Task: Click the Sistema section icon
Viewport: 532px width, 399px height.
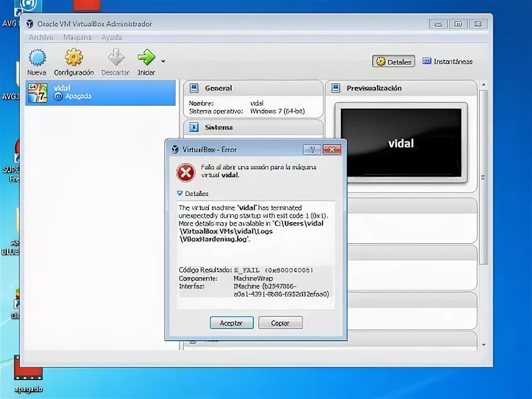Action: tap(194, 127)
